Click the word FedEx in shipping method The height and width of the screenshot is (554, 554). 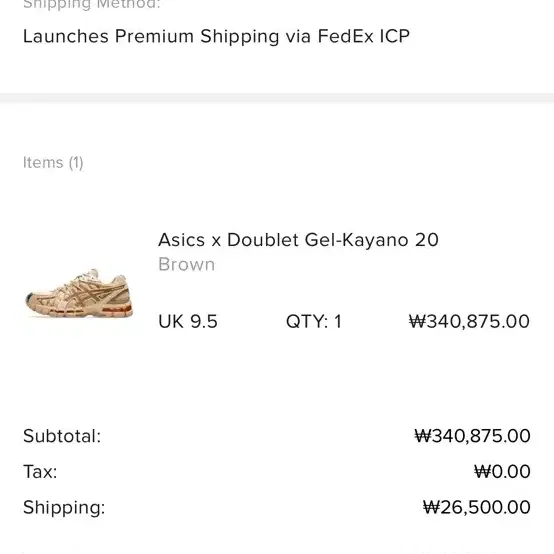pos(345,36)
